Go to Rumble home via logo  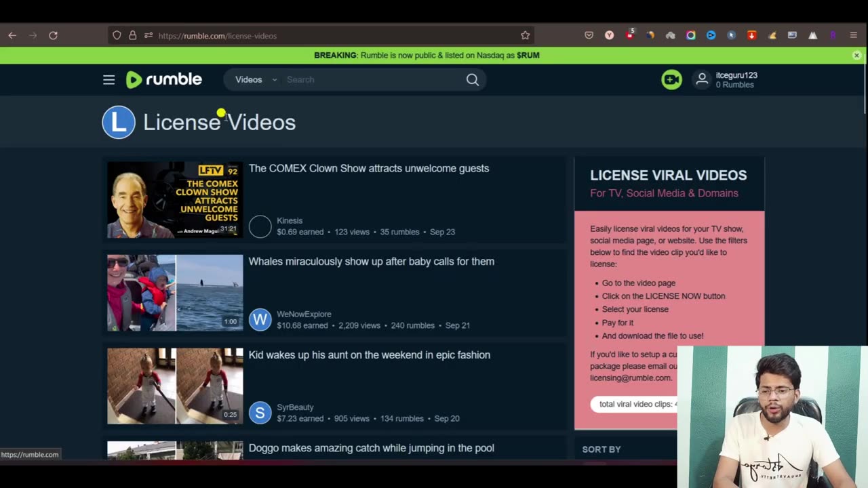pyautogui.click(x=164, y=80)
